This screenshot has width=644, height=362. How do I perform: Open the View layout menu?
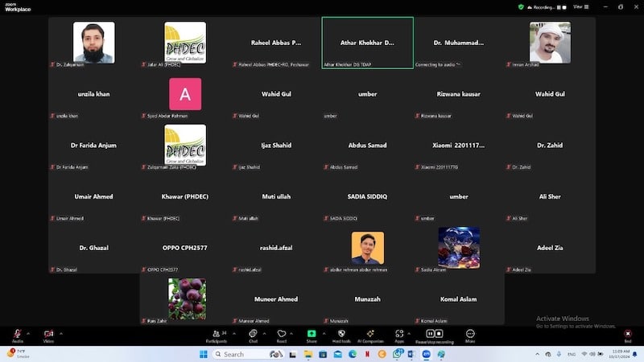(576, 6)
